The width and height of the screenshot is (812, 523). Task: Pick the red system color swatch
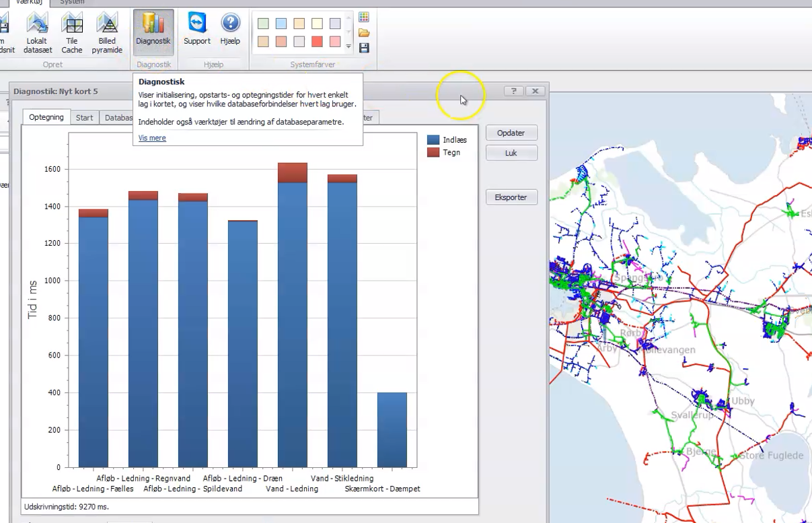pos(316,42)
